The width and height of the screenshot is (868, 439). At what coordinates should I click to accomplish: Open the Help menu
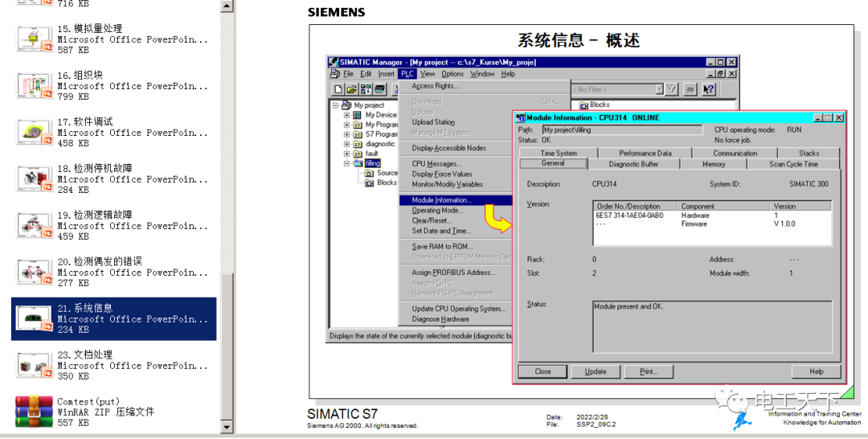(x=508, y=74)
